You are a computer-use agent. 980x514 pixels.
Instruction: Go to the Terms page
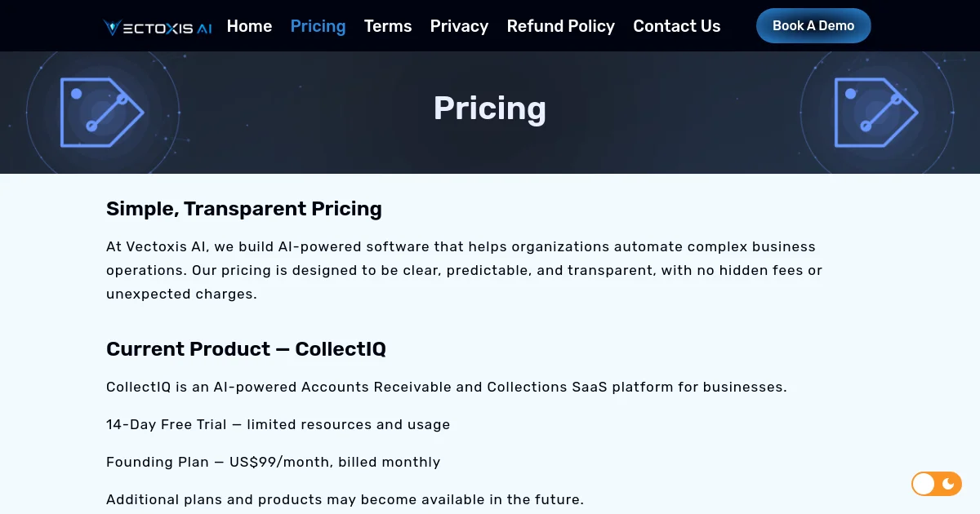pos(388,26)
